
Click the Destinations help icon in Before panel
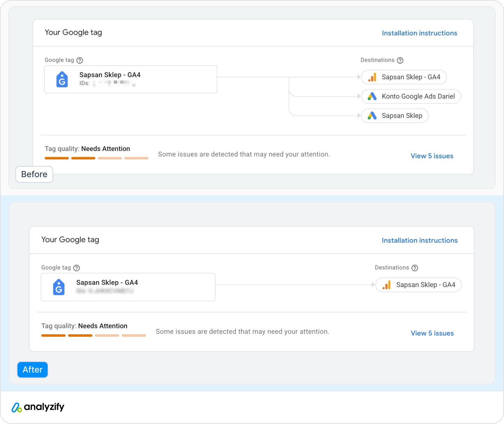(x=400, y=60)
